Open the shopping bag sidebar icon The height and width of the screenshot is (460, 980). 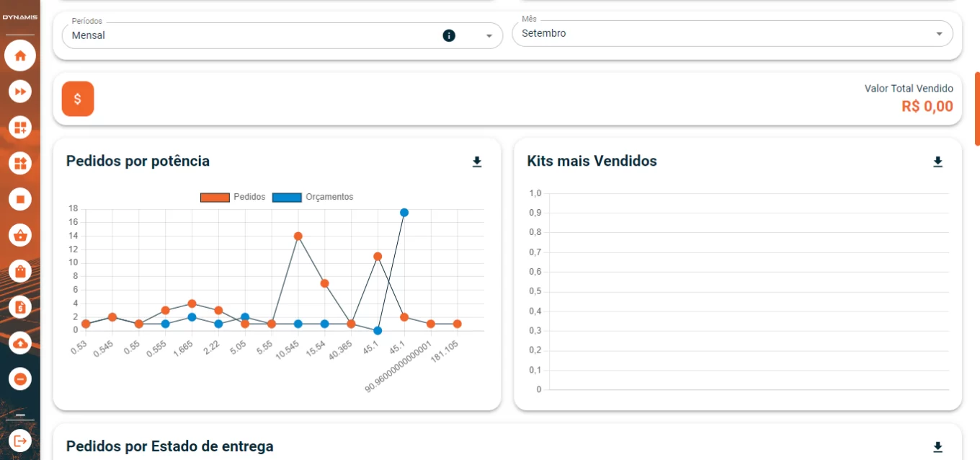(x=20, y=271)
